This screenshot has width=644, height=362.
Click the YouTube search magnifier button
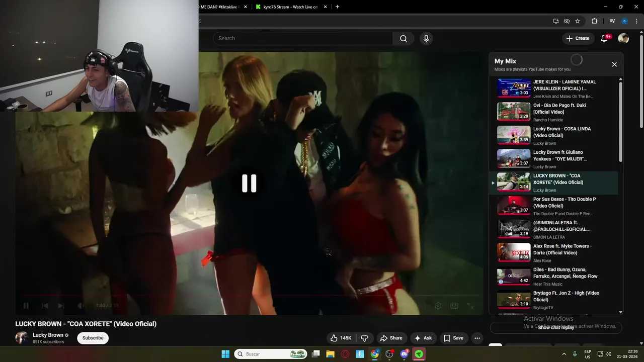click(x=404, y=39)
